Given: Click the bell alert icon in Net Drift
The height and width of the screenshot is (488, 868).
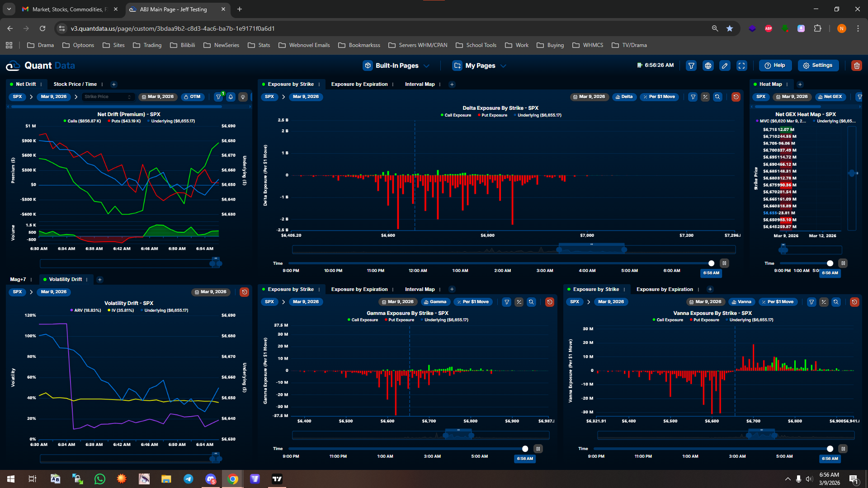Looking at the screenshot, I should [231, 97].
